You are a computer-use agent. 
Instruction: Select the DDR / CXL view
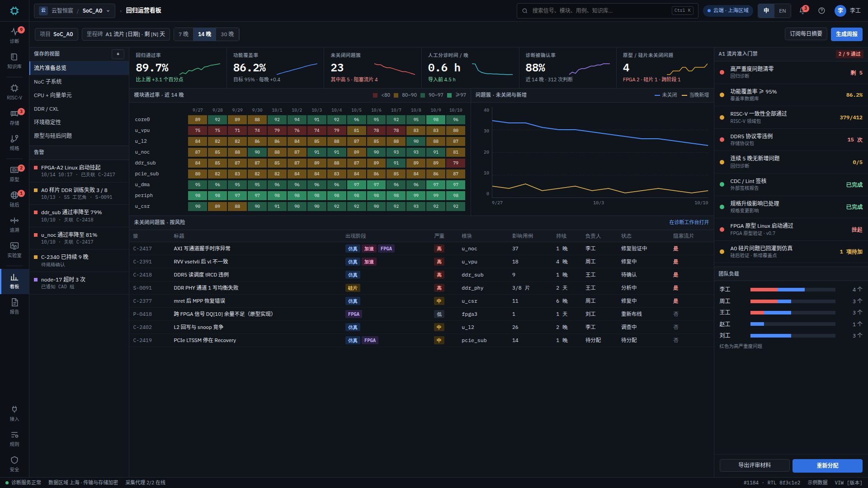(x=79, y=109)
